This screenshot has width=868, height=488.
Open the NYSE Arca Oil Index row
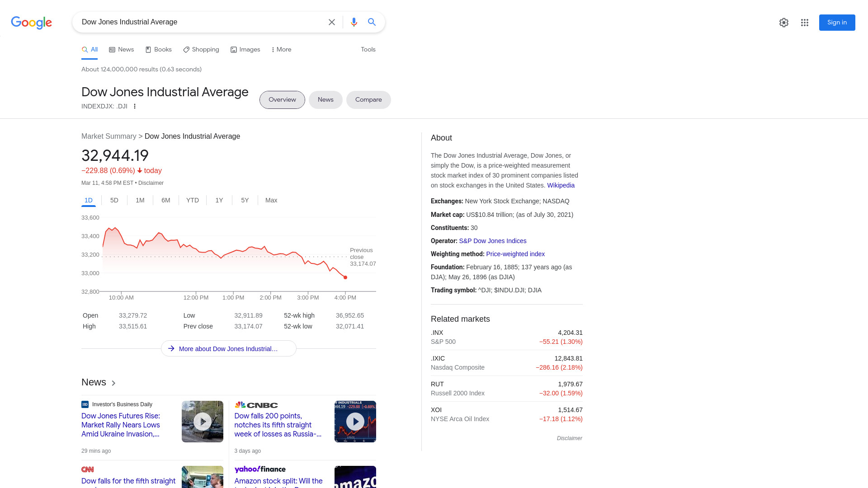(507, 414)
